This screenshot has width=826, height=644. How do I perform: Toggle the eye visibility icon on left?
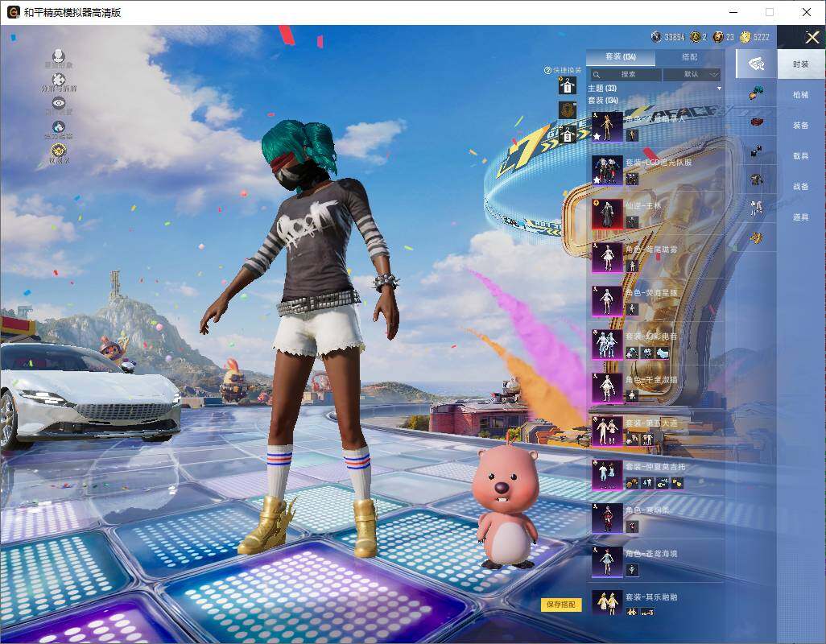pos(59,103)
